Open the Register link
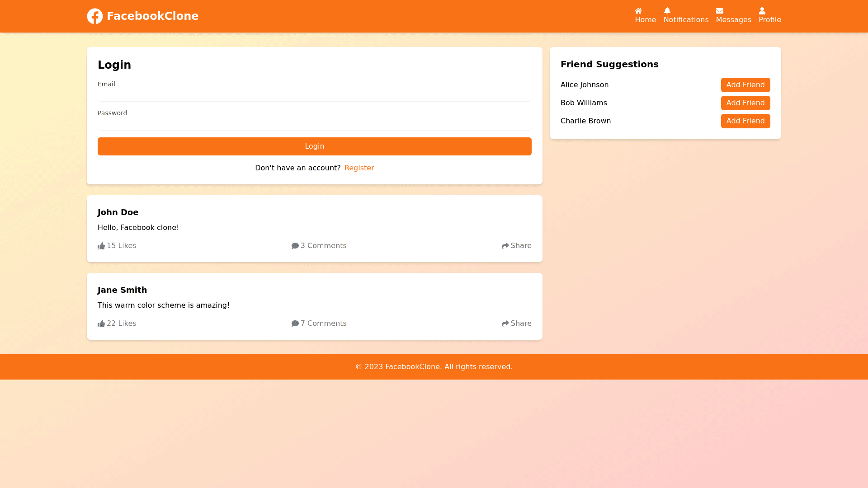This screenshot has height=488, width=868. coord(359,168)
